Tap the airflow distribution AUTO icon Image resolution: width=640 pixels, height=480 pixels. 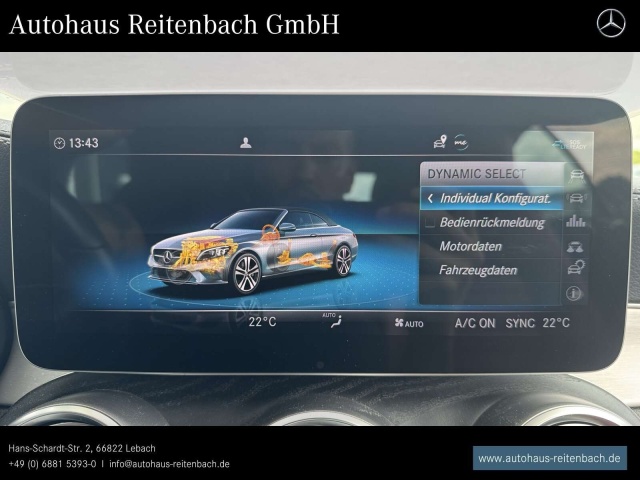331,321
